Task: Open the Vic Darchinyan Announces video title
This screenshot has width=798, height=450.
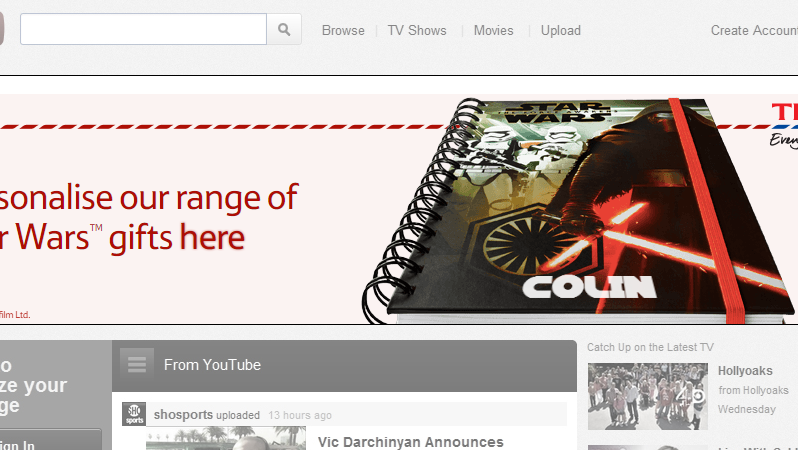Action: 411,442
